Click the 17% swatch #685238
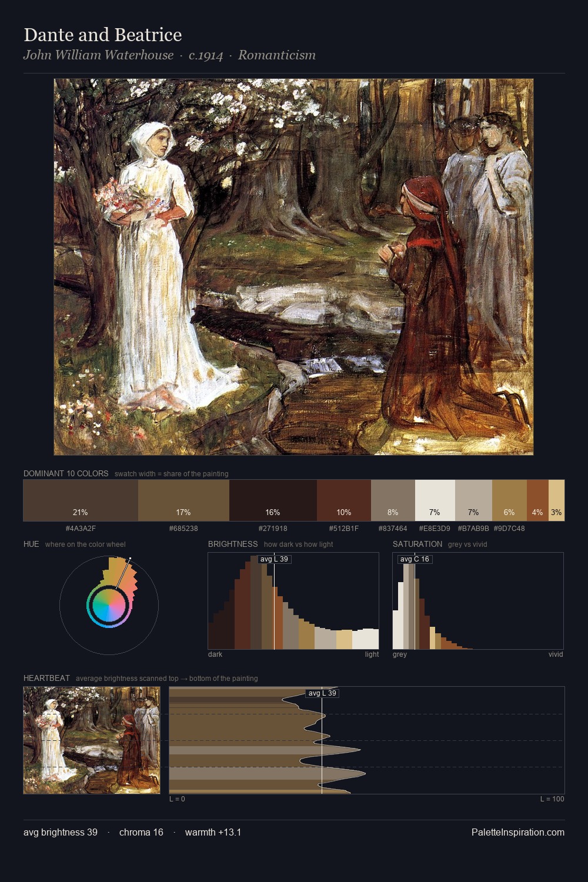588x882 pixels. click(x=183, y=500)
